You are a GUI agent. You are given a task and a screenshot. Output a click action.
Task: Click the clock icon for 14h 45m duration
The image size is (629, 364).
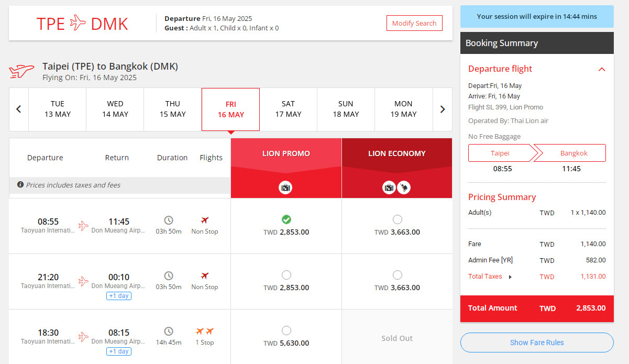169,331
